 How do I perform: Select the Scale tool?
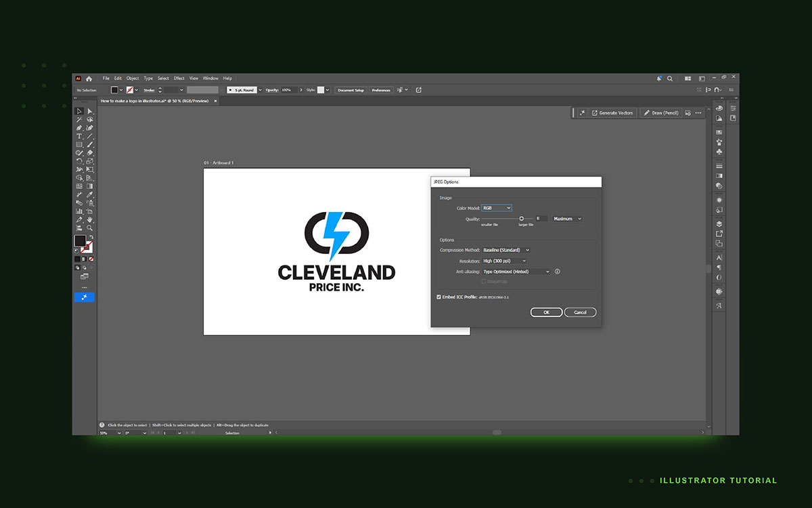point(89,161)
